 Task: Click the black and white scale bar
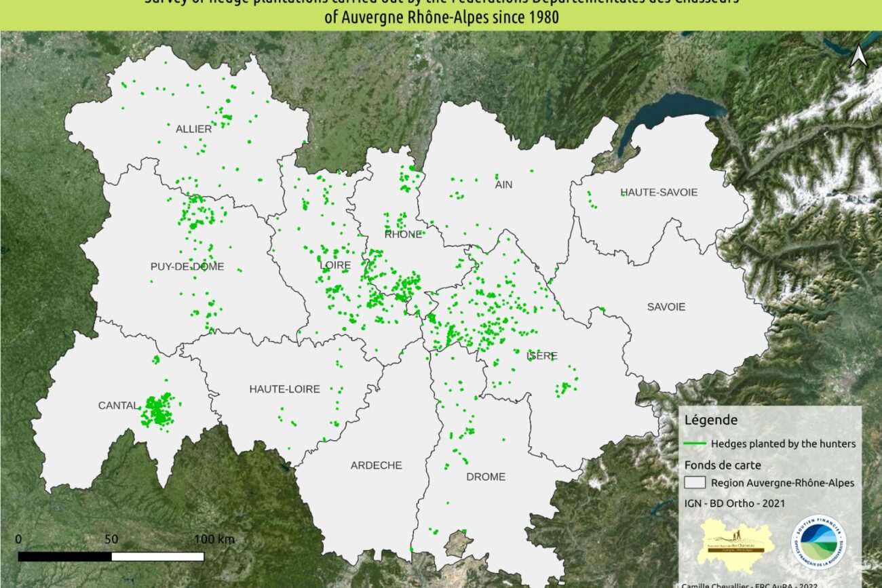pos(111,556)
